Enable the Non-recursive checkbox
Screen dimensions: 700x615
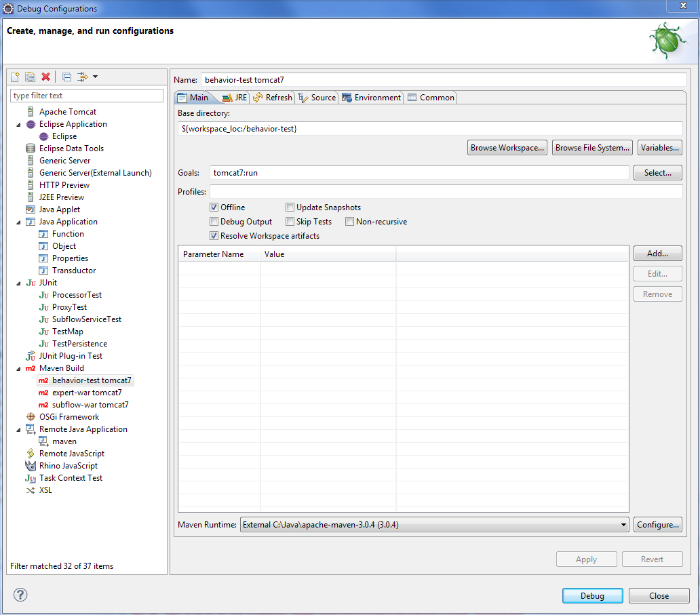[349, 221]
